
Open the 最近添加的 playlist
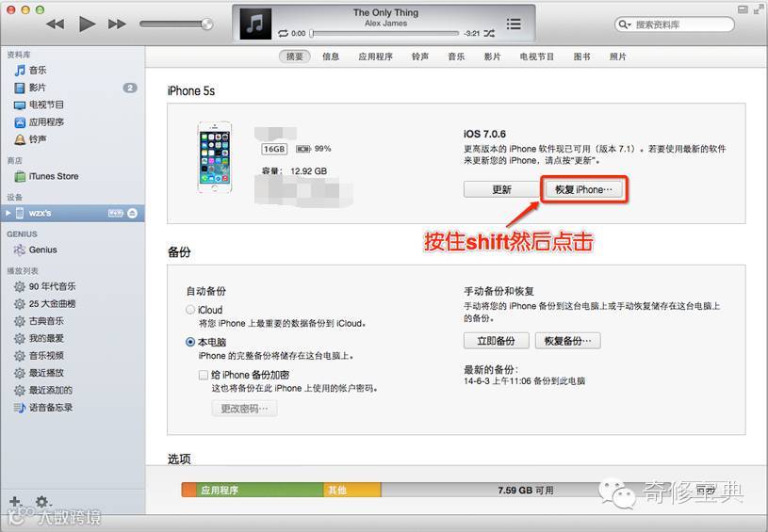(73, 390)
